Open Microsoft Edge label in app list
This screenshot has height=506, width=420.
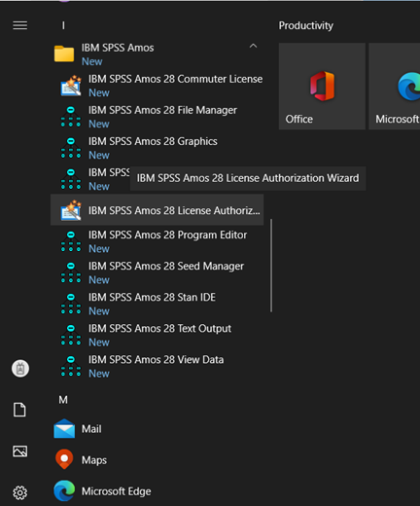pos(116,491)
